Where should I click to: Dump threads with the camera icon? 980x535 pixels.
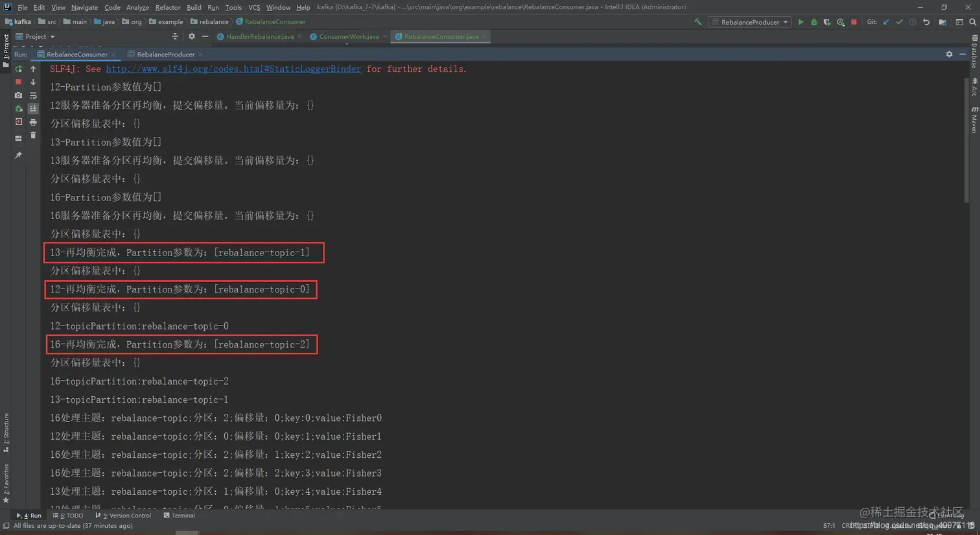18,95
